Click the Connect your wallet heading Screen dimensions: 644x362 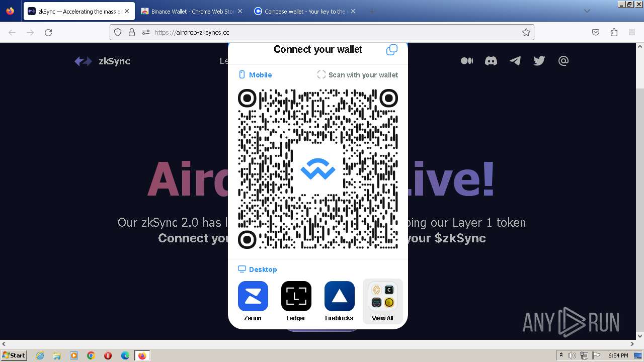tap(318, 49)
